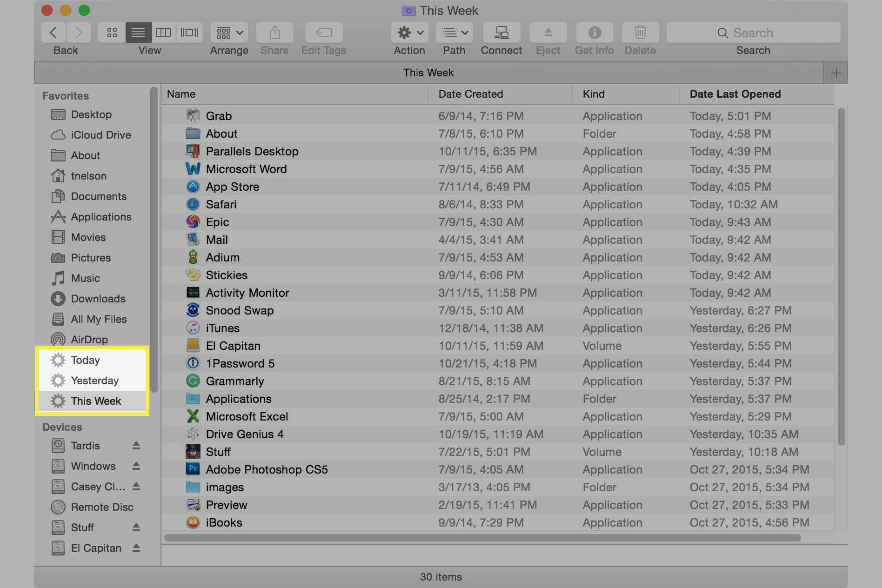Screen dimensions: 882x588
Task: Select the Safari icon
Action: click(x=193, y=204)
